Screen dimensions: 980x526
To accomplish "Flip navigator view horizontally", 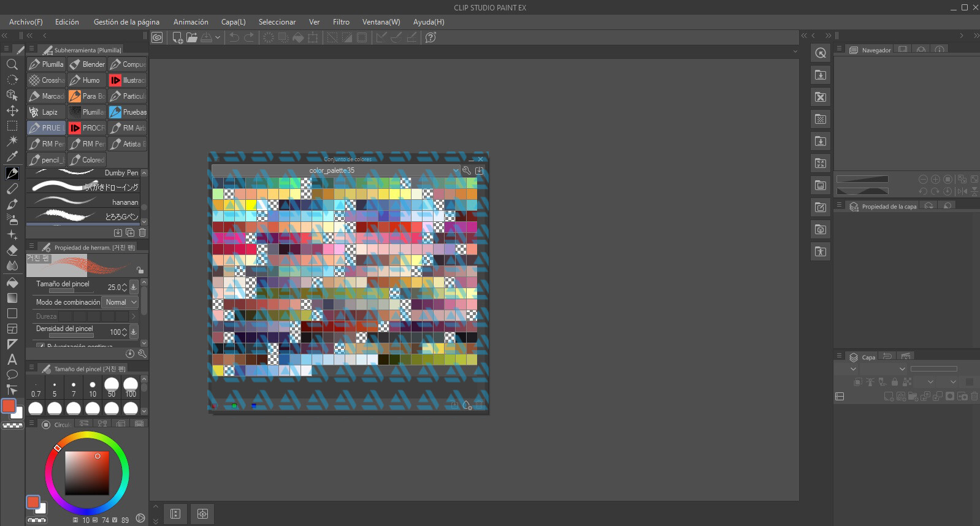I will [962, 191].
